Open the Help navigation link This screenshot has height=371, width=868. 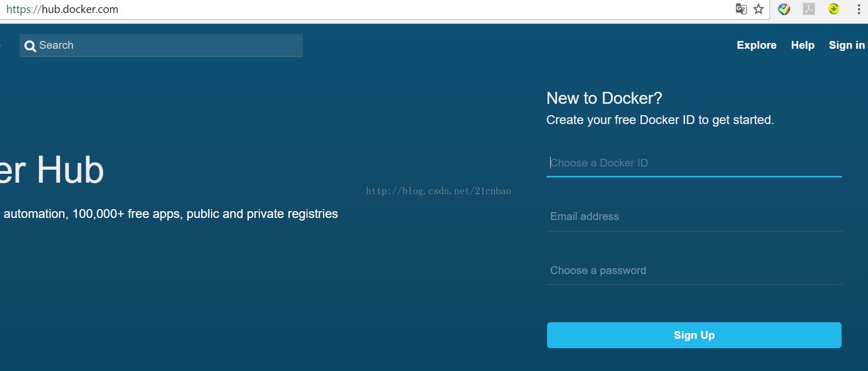(x=803, y=45)
